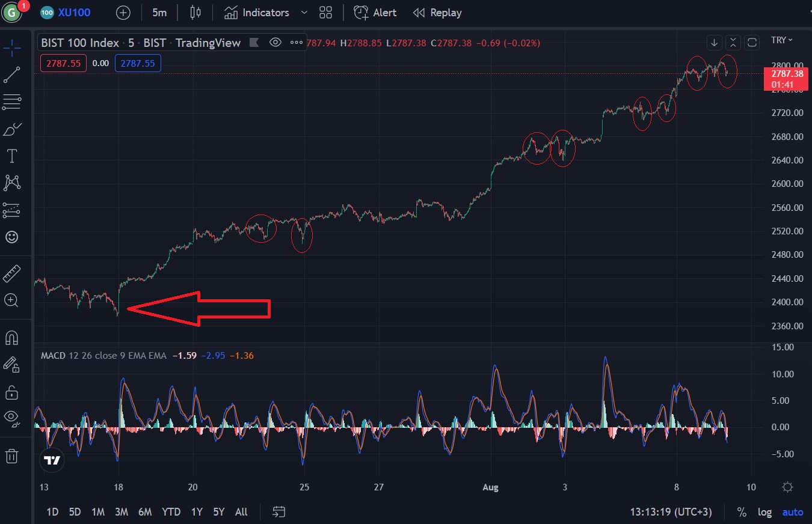This screenshot has height=524, width=812.
Task: Click the MACD blue value -2.95
Action: 212,356
